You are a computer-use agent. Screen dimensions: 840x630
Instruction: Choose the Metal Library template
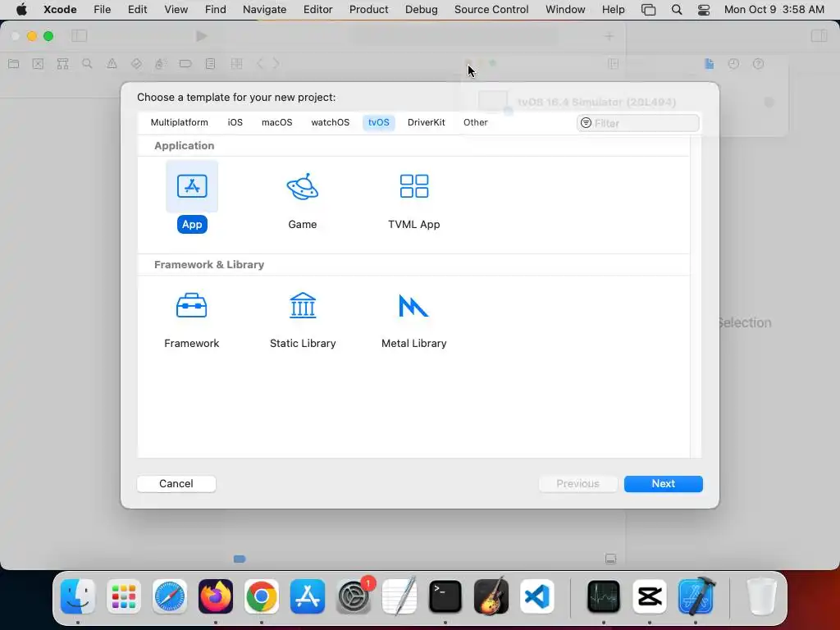(413, 321)
